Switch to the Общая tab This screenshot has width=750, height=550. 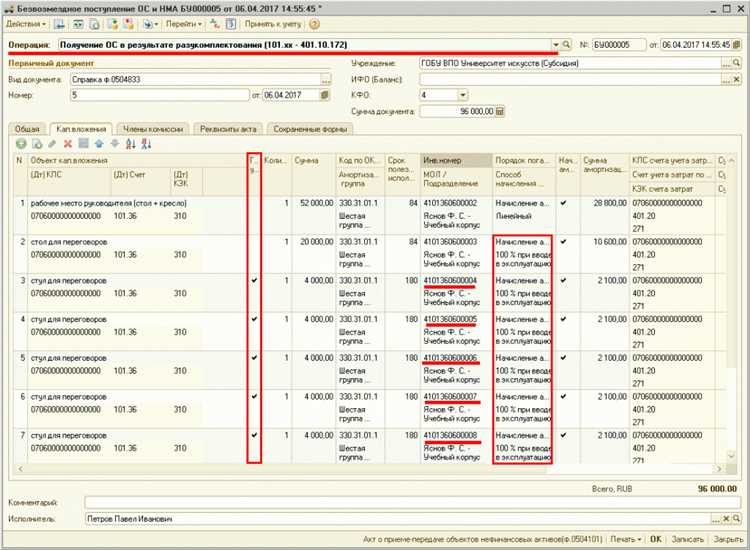[27, 129]
